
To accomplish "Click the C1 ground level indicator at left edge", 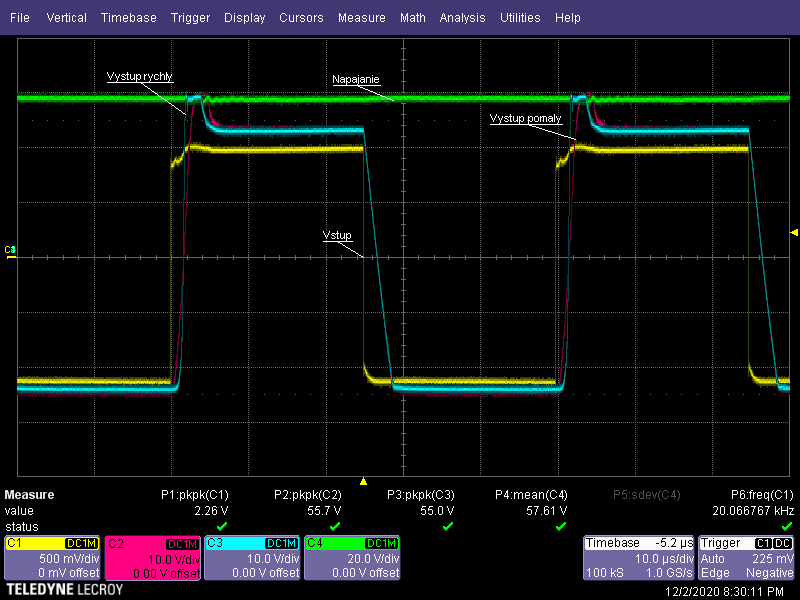I will tap(10, 252).
